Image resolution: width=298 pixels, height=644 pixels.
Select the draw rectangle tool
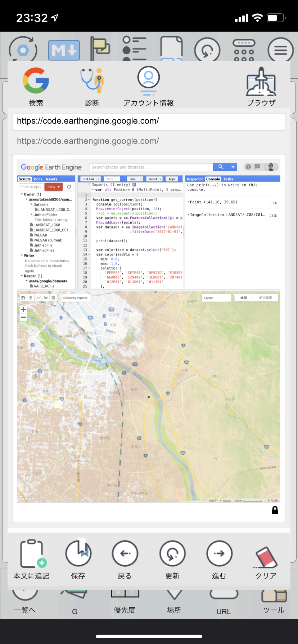(x=53, y=298)
